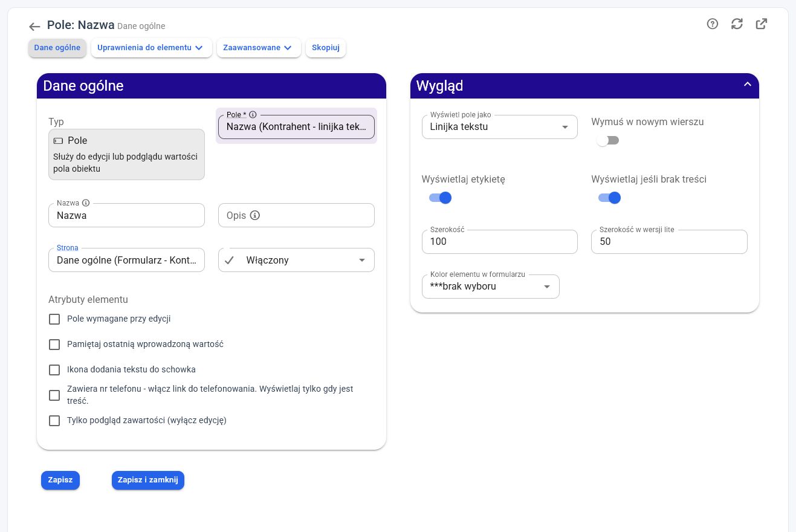This screenshot has height=532, width=796.
Task: Click the grey Typ 'Pole' box
Action: pos(126,154)
